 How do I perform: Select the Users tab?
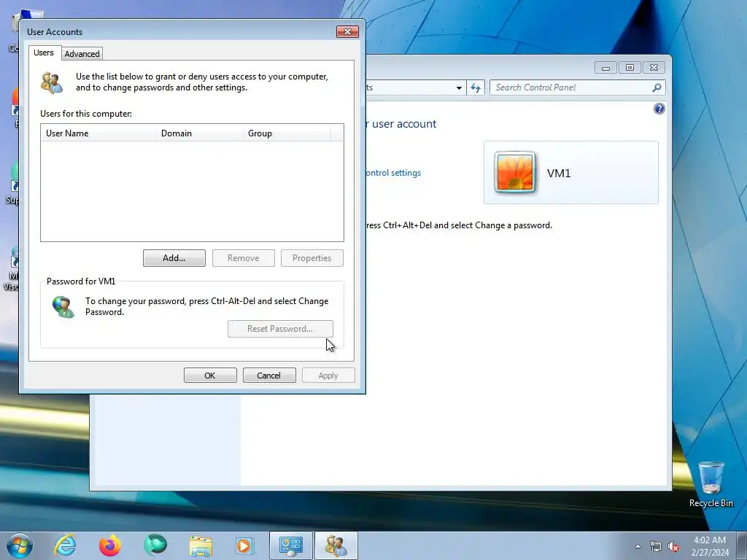[x=43, y=52]
